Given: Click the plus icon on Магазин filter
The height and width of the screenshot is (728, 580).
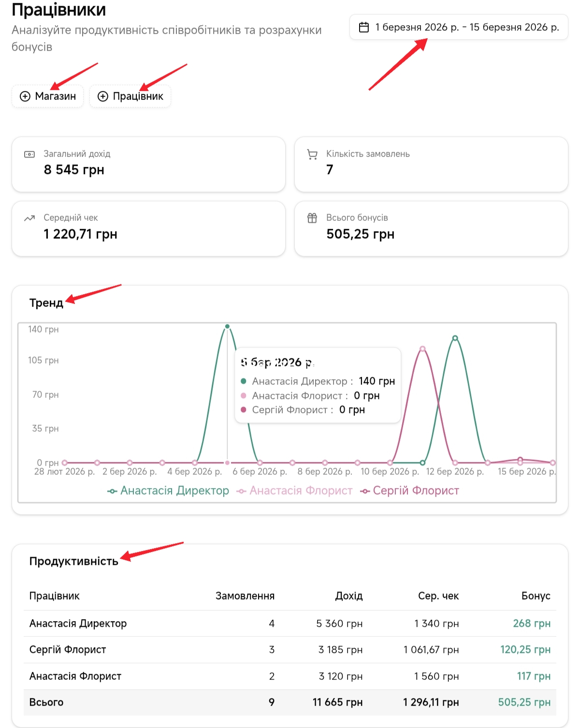Looking at the screenshot, I should [x=25, y=96].
